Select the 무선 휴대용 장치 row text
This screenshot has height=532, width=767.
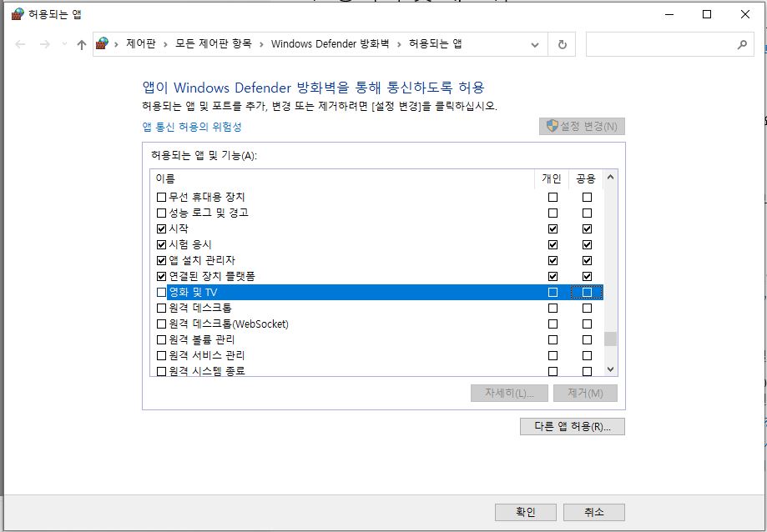coord(206,198)
